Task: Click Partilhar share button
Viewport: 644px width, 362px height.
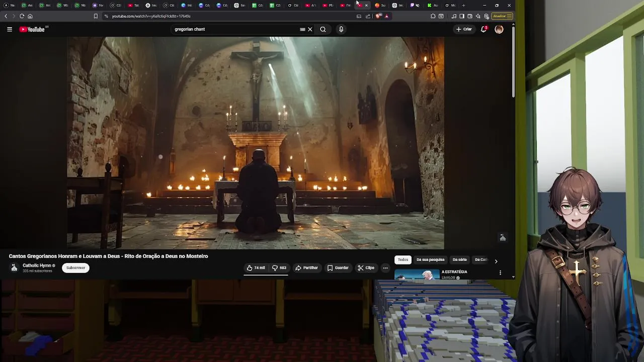Action: (x=306, y=268)
